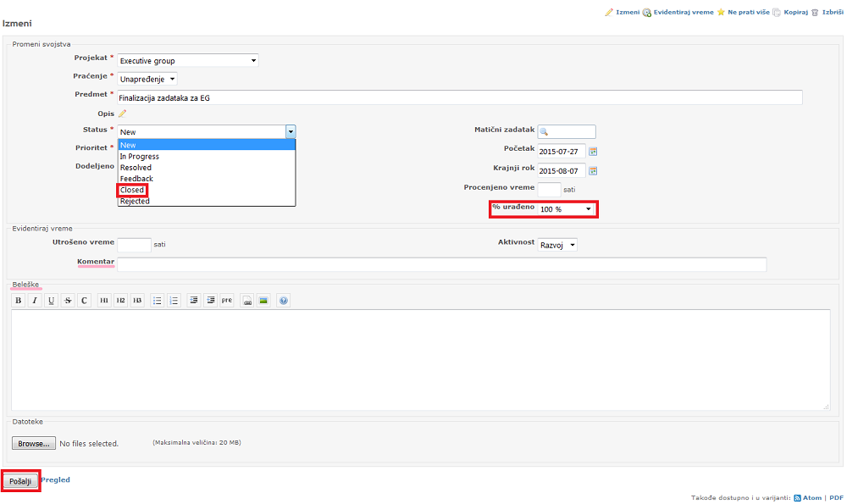Insert preformatted text with pre button

[227, 301]
